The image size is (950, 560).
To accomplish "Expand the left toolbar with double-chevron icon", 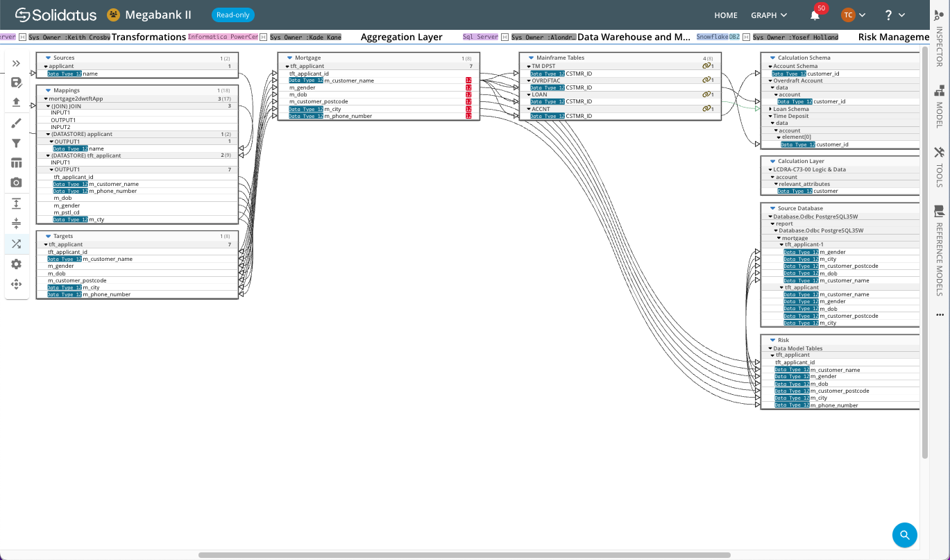I will click(17, 63).
